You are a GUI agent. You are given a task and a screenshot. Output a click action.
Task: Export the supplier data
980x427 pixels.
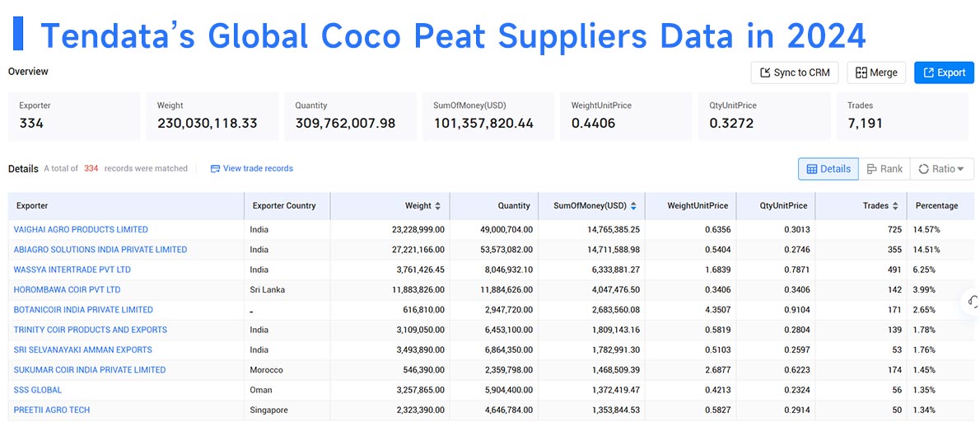coord(944,73)
